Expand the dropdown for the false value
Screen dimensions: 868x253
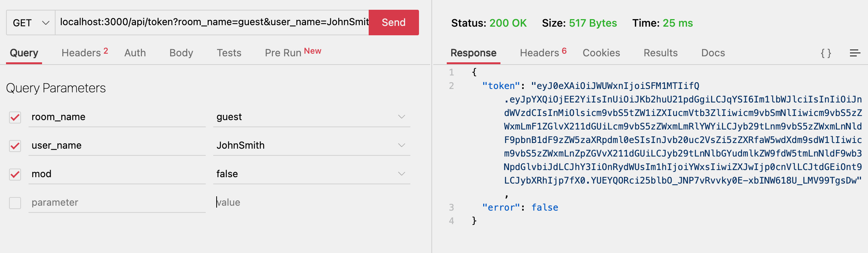[401, 173]
